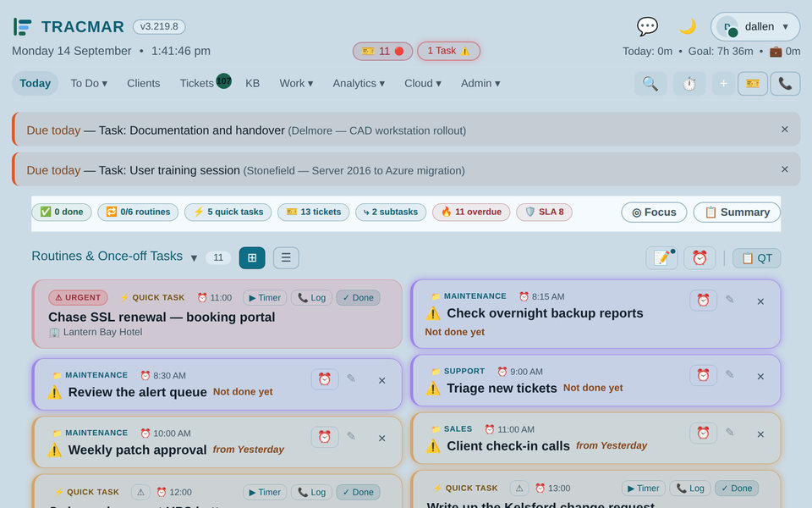Filter by 0/6 routines chip
Viewport: 812px width, 508px height.
138,212
